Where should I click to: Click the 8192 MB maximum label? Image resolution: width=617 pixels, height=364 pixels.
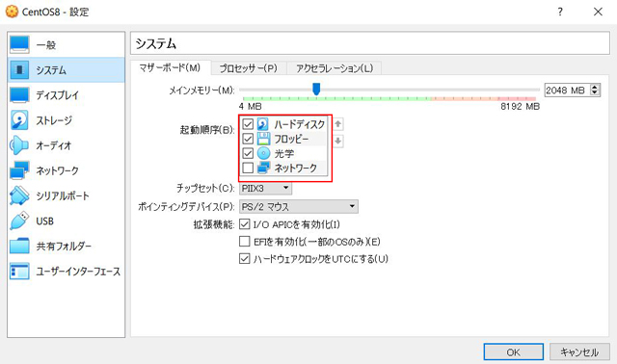(x=520, y=107)
